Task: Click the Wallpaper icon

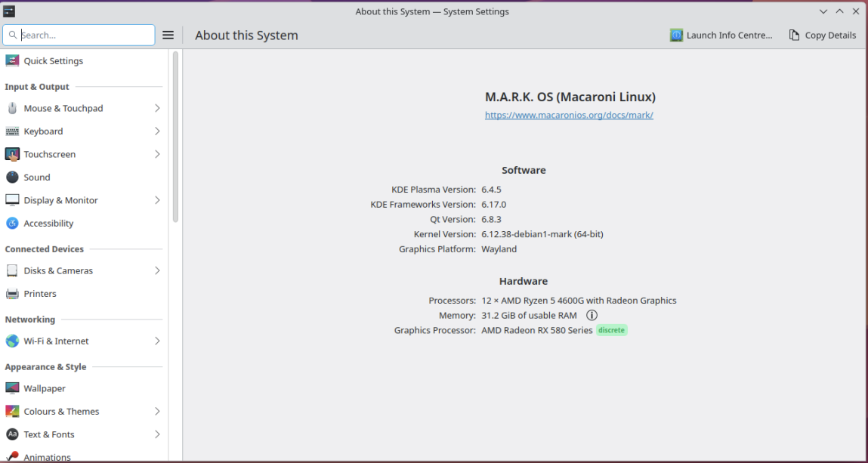Action: coord(12,388)
